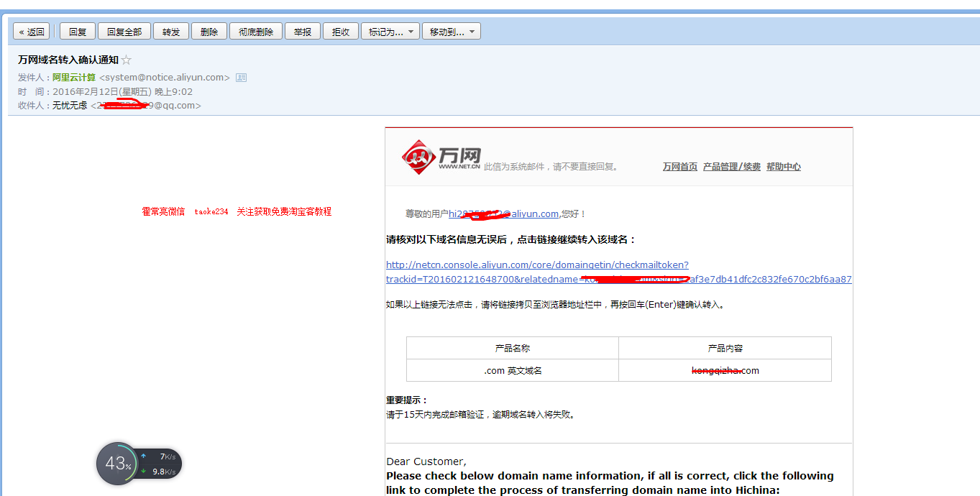Image resolution: width=980 pixels, height=496 pixels.
Task: Click the upload speed 7K/s indicator
Action: pyautogui.click(x=159, y=456)
